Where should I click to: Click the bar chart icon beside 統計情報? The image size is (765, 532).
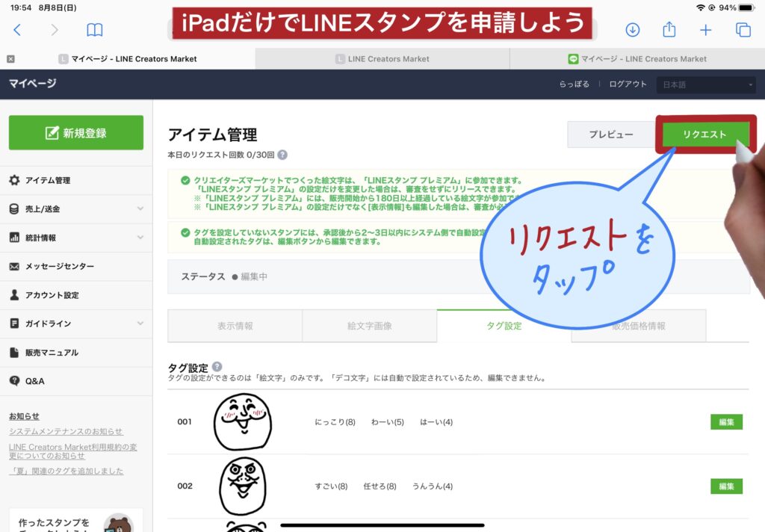[15, 238]
